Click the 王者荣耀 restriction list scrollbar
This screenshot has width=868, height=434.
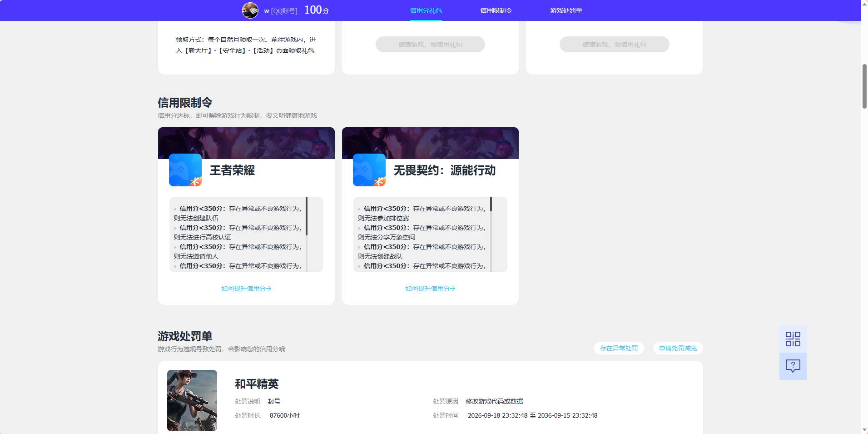(307, 216)
